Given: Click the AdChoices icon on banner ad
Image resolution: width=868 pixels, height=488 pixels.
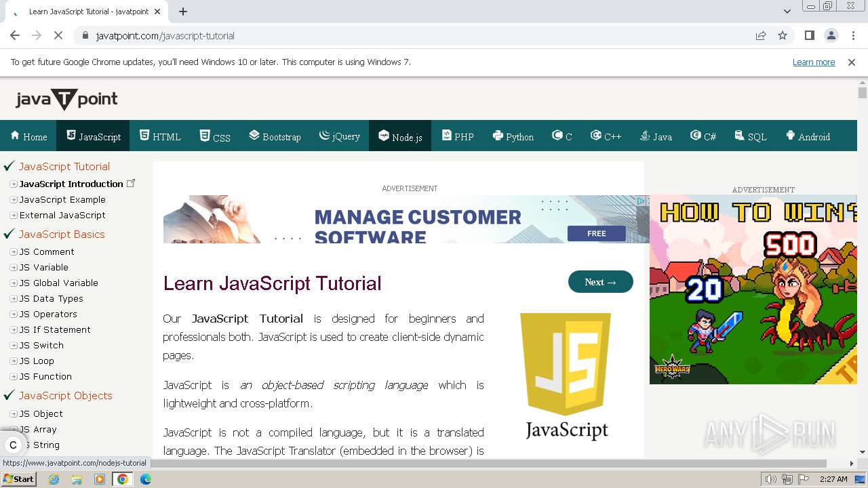Looking at the screenshot, I should (x=640, y=201).
